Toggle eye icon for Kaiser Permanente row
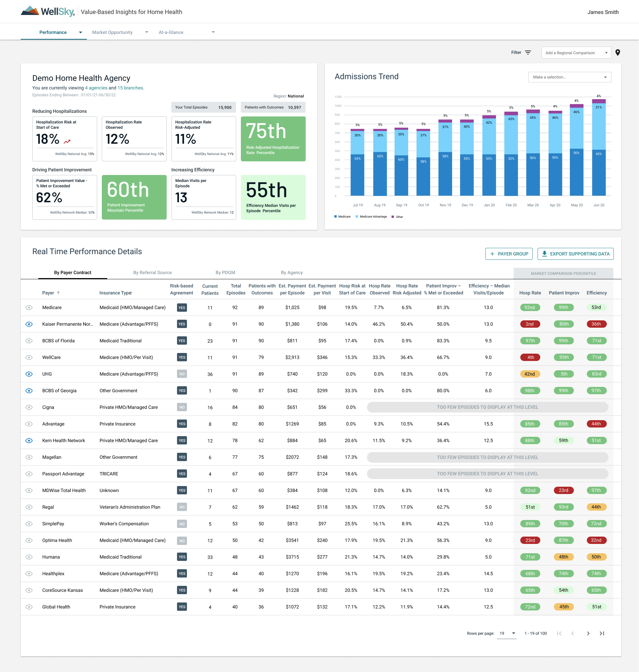Image resolution: width=639 pixels, height=672 pixels. (x=29, y=324)
